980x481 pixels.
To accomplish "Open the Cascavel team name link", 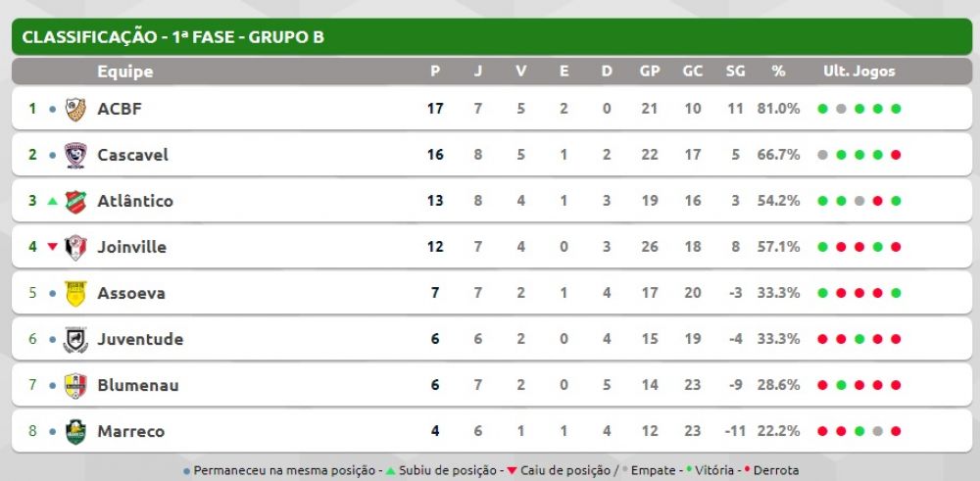I will click(x=132, y=155).
